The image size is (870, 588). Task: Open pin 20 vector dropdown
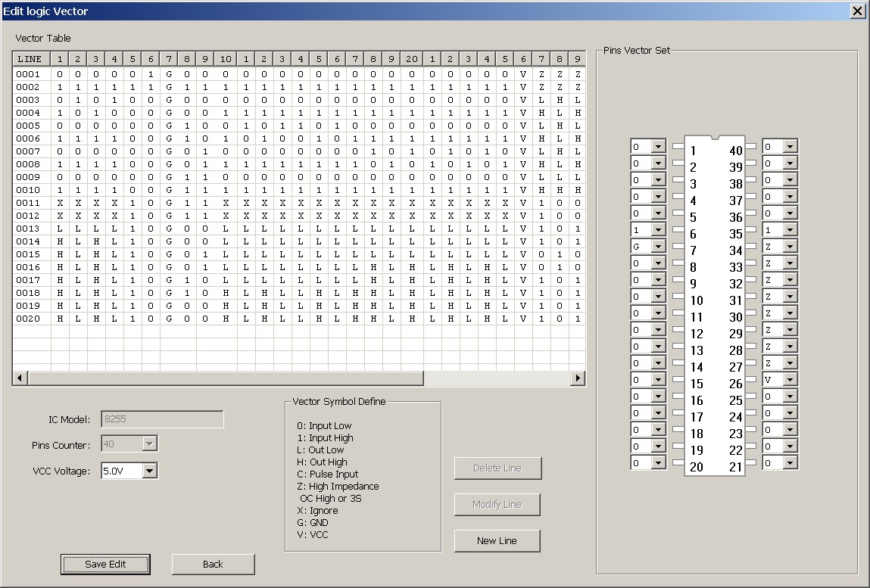[x=657, y=462]
